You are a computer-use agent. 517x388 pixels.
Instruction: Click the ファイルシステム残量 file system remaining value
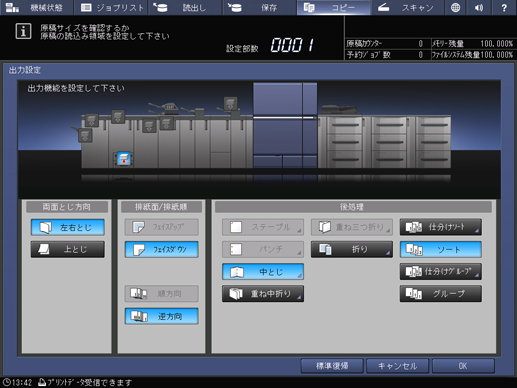(x=496, y=55)
